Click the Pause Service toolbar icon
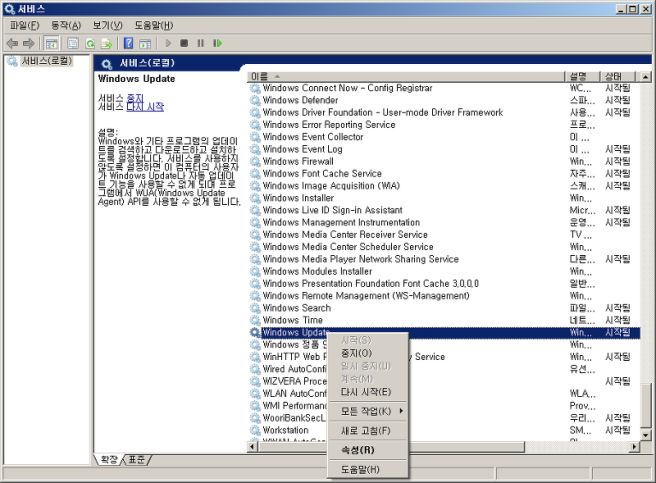The image size is (656, 483). (200, 43)
